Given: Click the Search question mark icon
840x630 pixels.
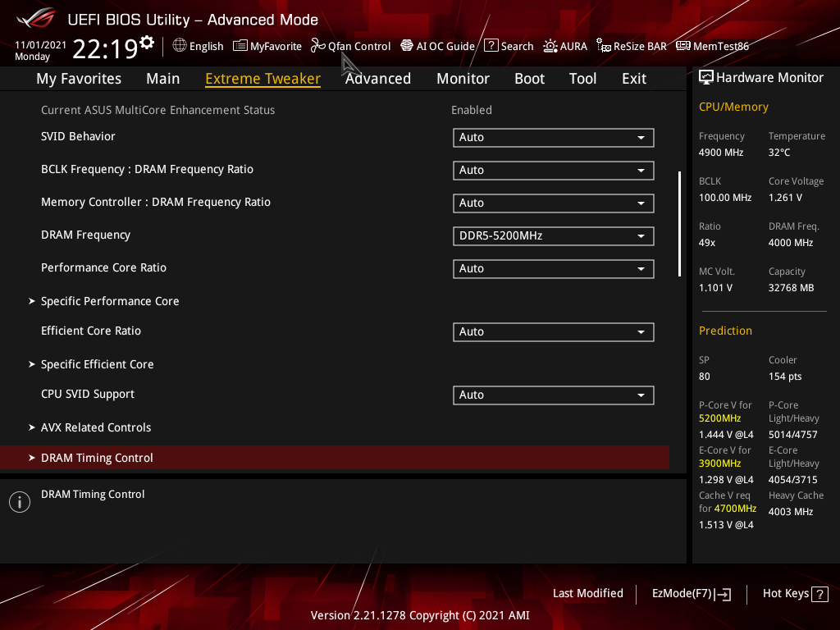Looking at the screenshot, I should pos(491,46).
